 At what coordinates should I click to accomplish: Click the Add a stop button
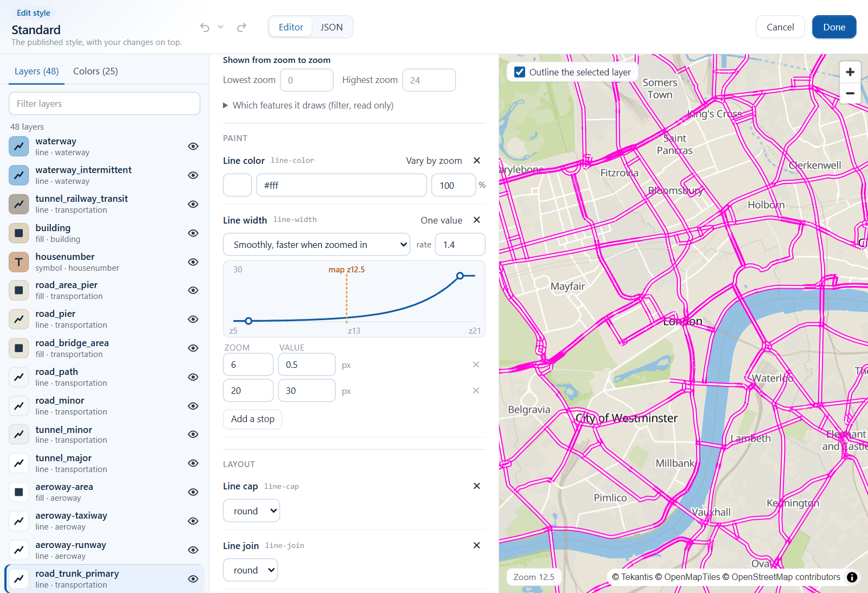253,419
